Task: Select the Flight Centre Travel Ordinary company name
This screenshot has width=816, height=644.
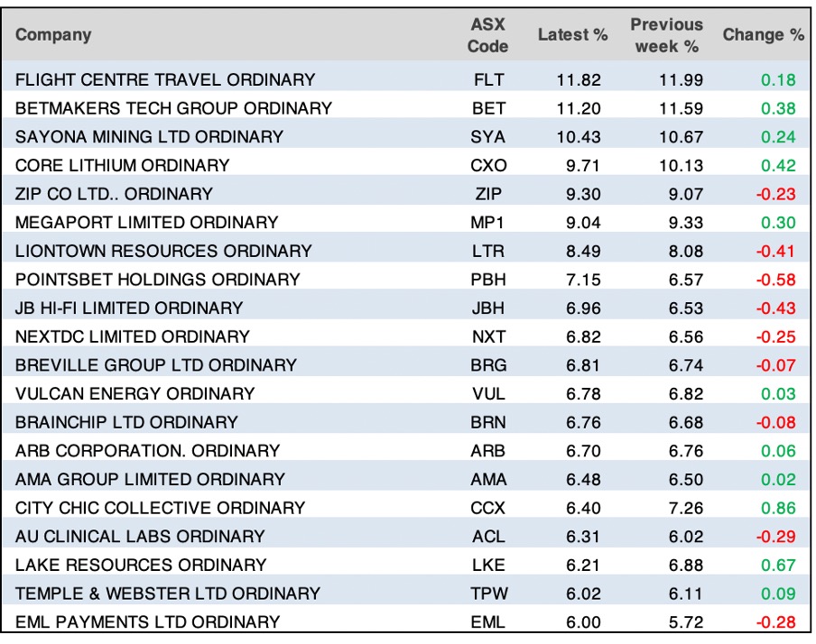Action: click(165, 79)
